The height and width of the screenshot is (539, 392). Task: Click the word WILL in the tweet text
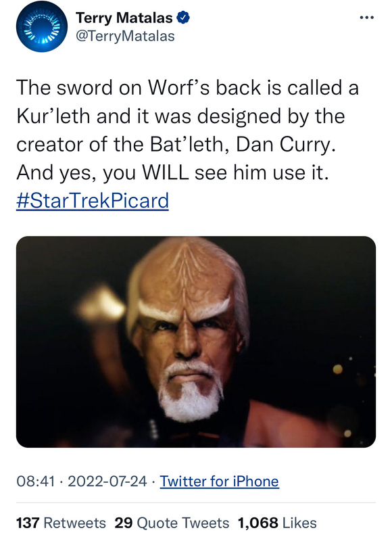point(166,172)
